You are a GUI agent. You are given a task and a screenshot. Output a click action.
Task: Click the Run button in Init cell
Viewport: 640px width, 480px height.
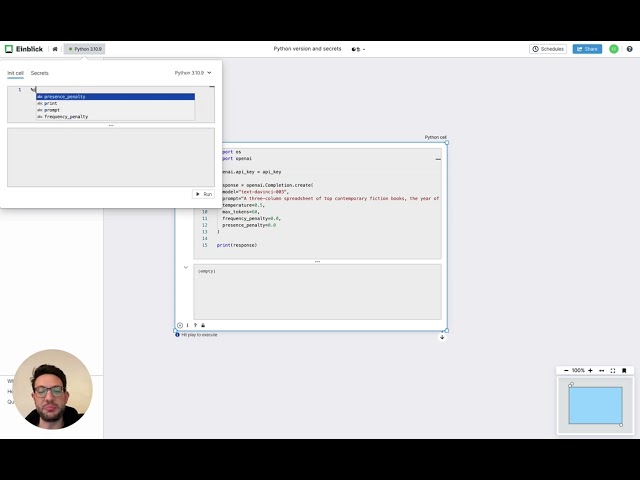(x=203, y=194)
